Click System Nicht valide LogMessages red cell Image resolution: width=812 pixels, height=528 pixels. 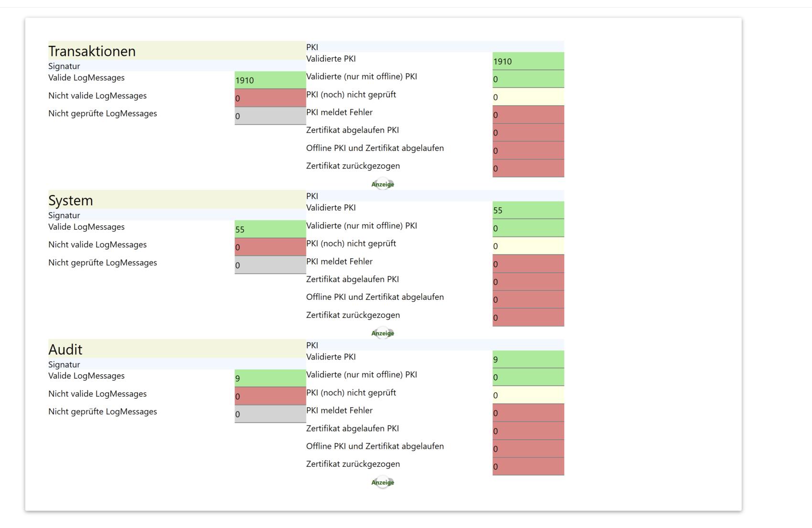click(x=270, y=247)
